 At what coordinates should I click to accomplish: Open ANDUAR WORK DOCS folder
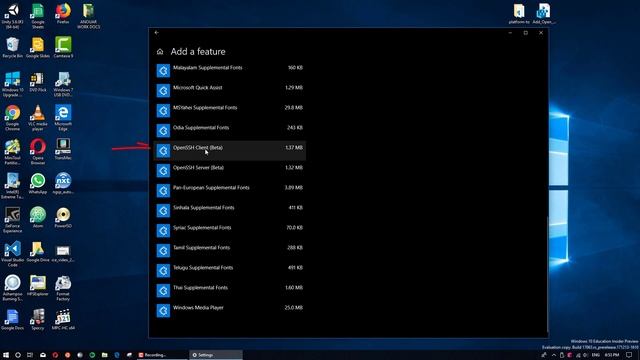(x=89, y=16)
